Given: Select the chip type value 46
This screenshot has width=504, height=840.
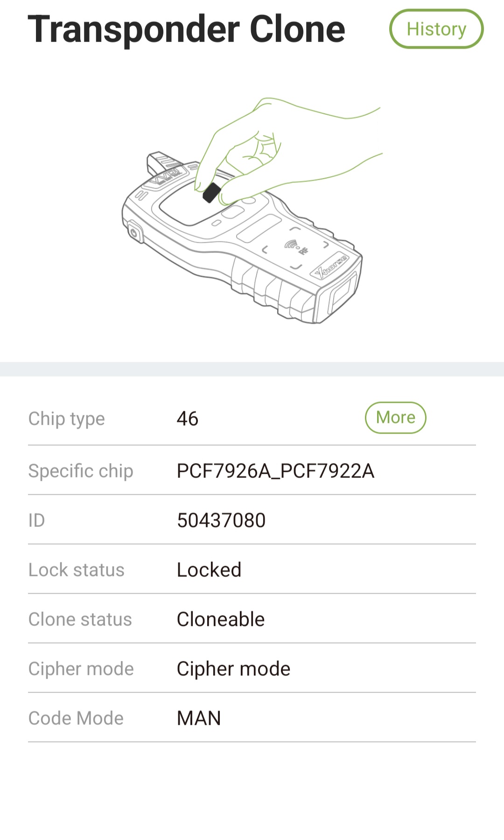Looking at the screenshot, I should 188,419.
